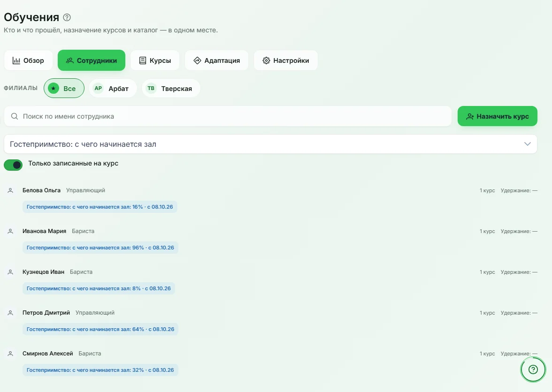Click the user avatar icon for Белова Ольга
The image size is (552, 392).
coord(10,190)
